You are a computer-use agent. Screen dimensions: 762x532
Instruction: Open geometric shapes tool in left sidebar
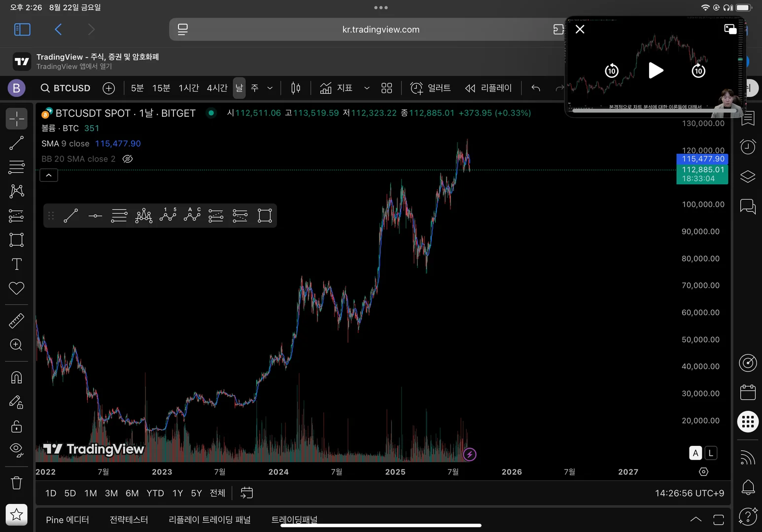click(17, 240)
